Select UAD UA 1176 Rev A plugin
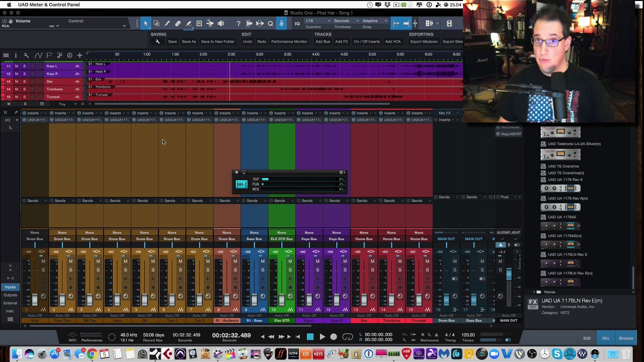The height and width of the screenshot is (362, 644). tap(565, 179)
